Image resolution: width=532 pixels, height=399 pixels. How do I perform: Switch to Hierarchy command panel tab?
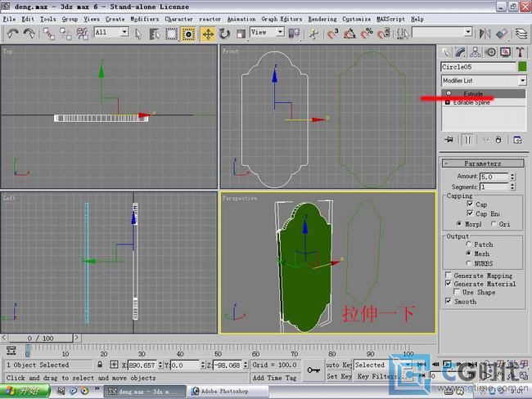click(x=475, y=52)
